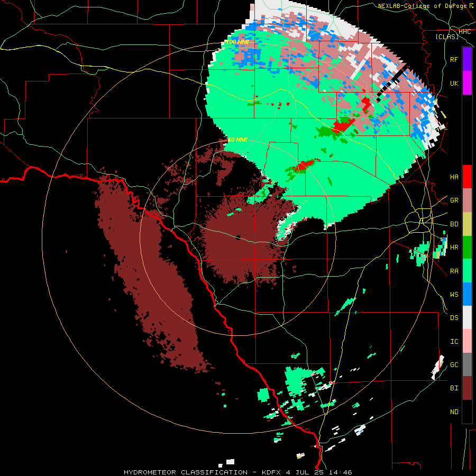Click the ND legend label
This screenshot has width=476, height=476.
[x=454, y=412]
